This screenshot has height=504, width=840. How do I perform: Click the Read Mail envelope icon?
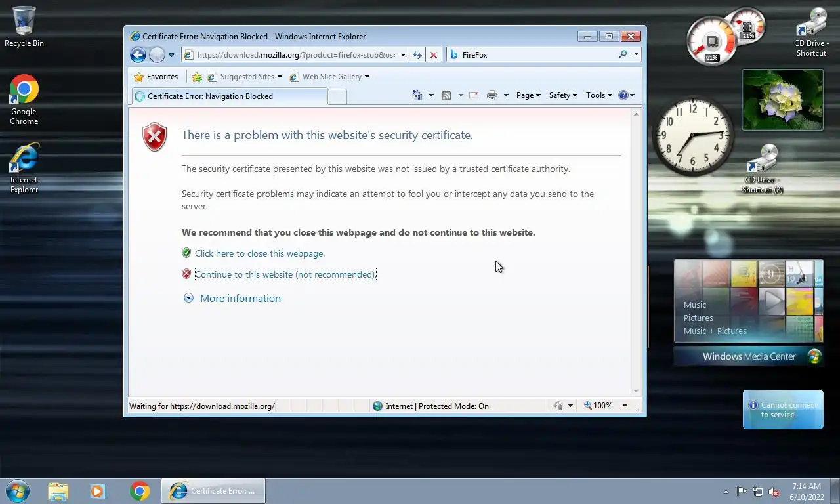[x=474, y=96]
